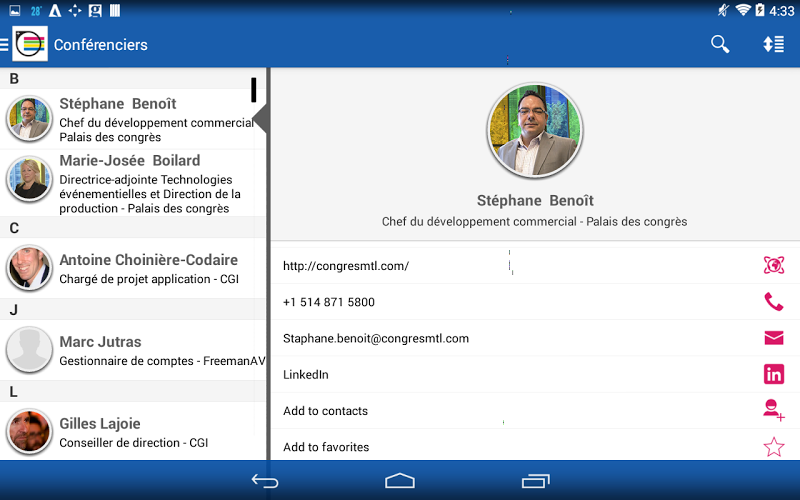This screenshot has width=800, height=500.
Task: Open the LinkedIn row text
Action: 306,374
